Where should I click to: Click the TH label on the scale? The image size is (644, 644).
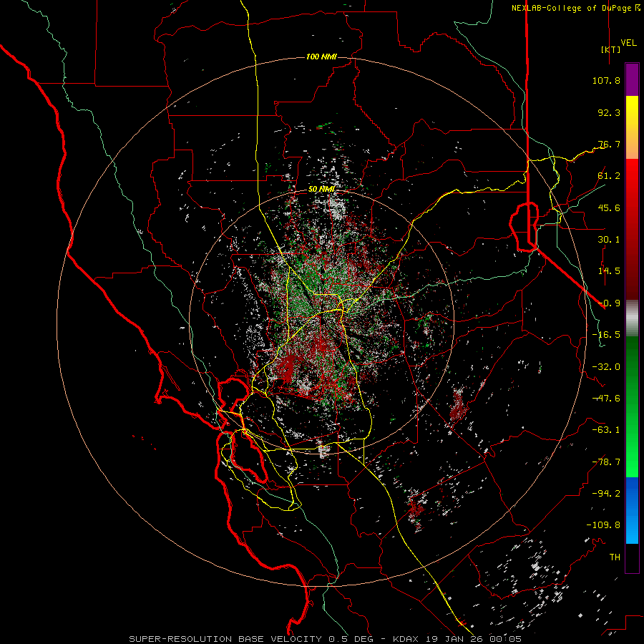[x=615, y=557]
